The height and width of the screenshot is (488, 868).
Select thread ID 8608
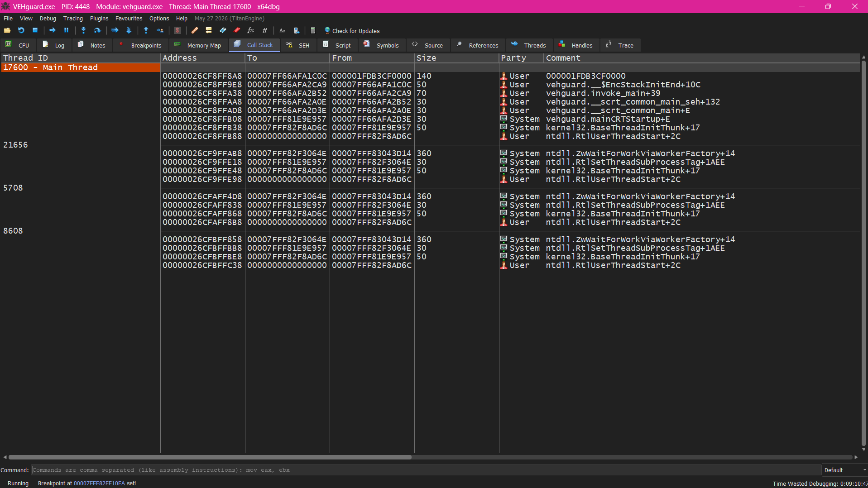pos(13,231)
